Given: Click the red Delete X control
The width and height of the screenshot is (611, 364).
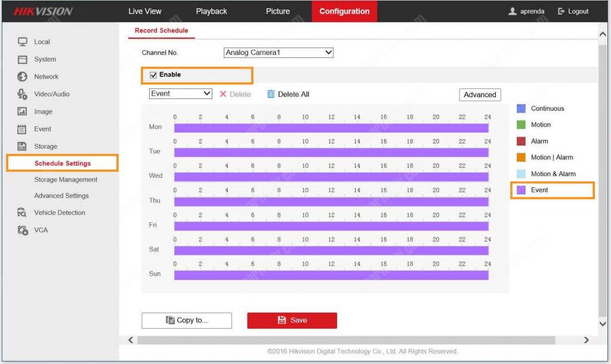Looking at the screenshot, I should pos(223,94).
